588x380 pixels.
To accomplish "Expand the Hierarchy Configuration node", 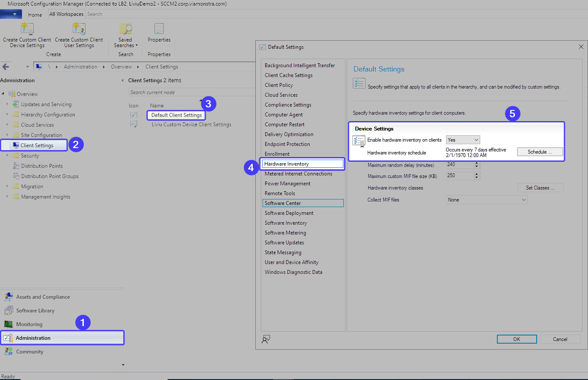I will (x=7, y=114).
